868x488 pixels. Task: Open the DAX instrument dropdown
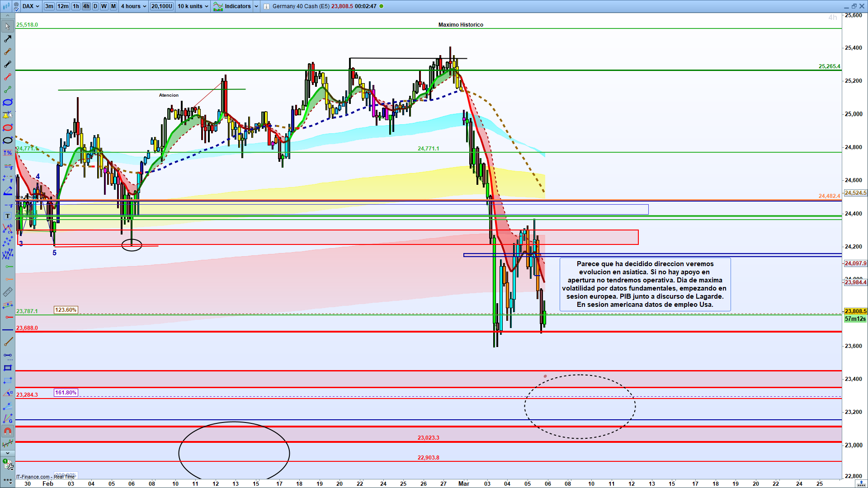point(31,6)
